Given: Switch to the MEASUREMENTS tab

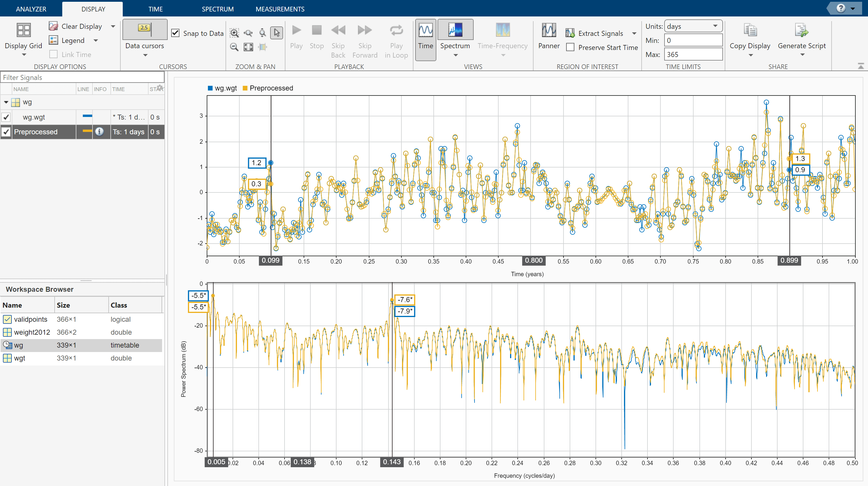Looking at the screenshot, I should [x=280, y=9].
